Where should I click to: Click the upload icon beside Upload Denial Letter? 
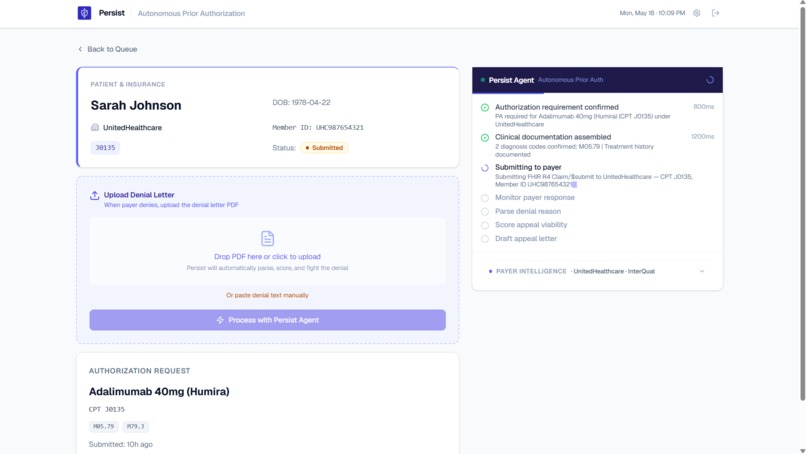pos(95,195)
